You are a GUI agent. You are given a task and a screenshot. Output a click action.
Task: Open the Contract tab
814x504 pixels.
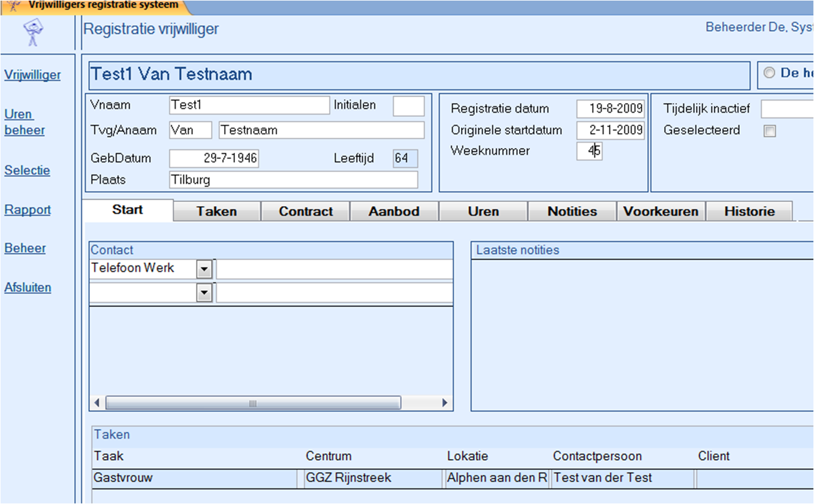[x=306, y=211]
